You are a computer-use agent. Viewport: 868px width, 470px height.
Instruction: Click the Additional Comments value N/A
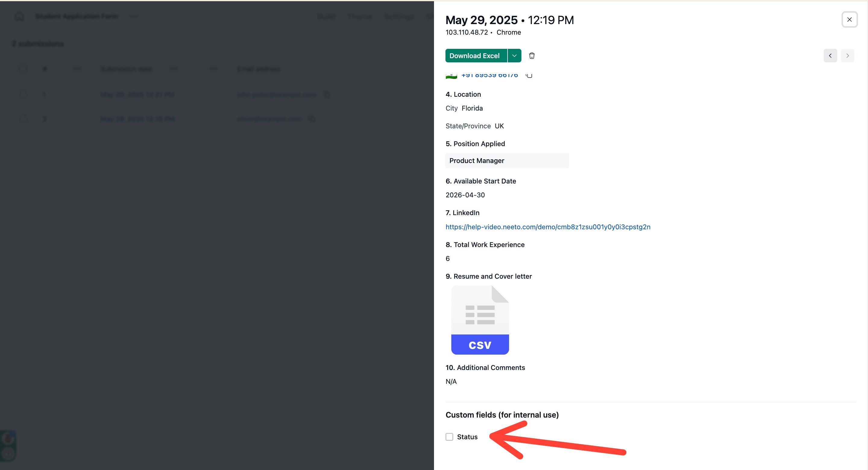[451, 381]
